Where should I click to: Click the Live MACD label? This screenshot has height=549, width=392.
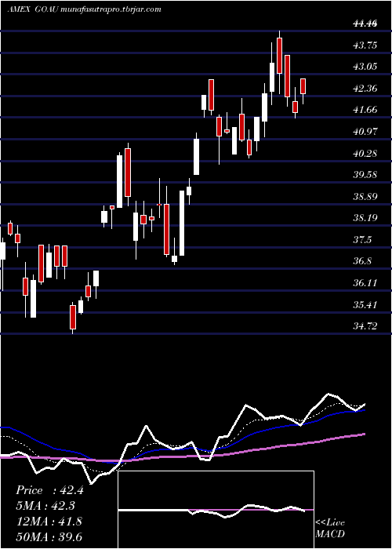pyautogui.click(x=330, y=528)
